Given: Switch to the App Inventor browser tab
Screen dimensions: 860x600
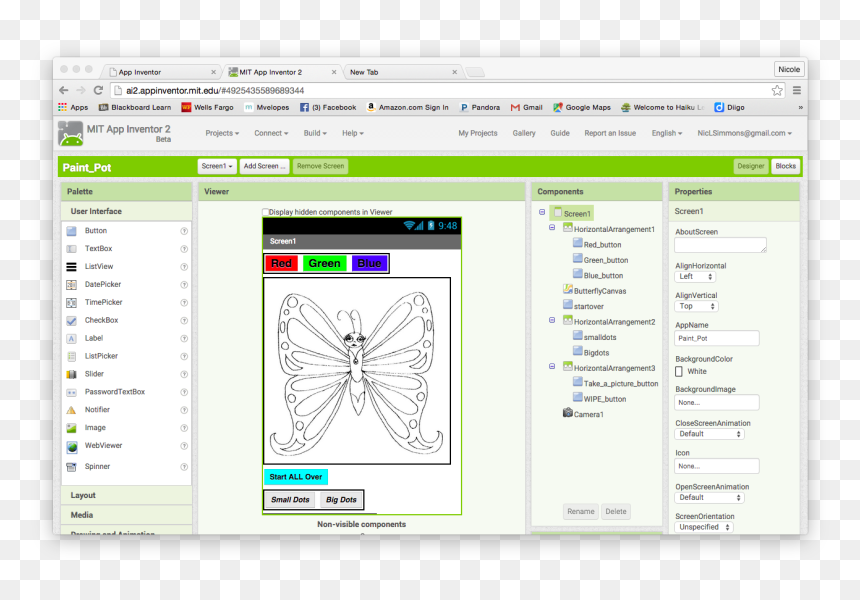Looking at the screenshot, I should coord(161,72).
